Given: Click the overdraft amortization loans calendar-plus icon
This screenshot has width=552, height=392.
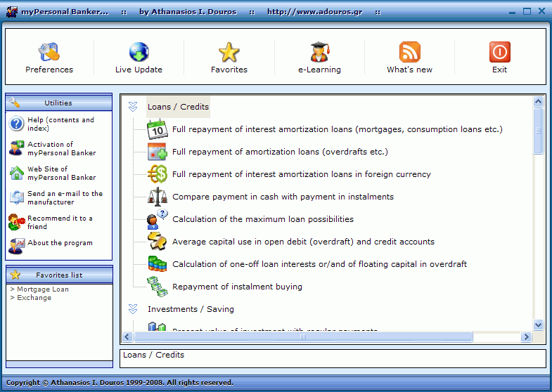Looking at the screenshot, I should pyautogui.click(x=157, y=152).
